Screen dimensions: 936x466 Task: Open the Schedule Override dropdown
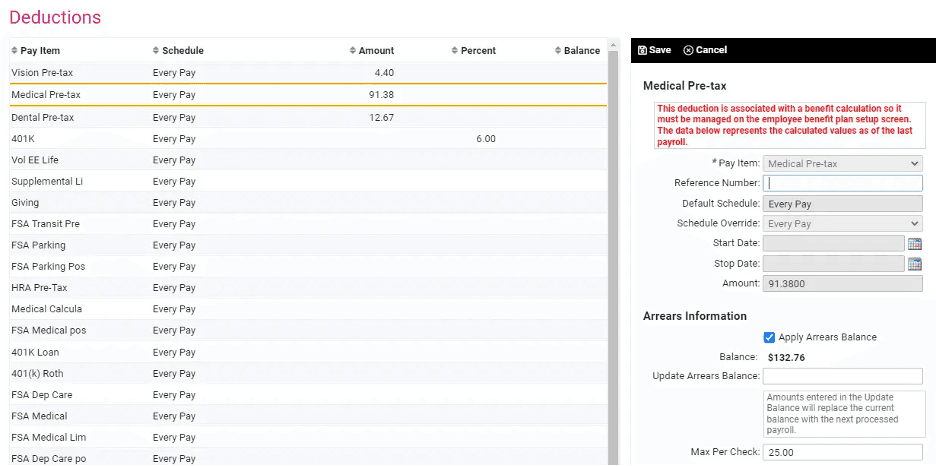842,224
